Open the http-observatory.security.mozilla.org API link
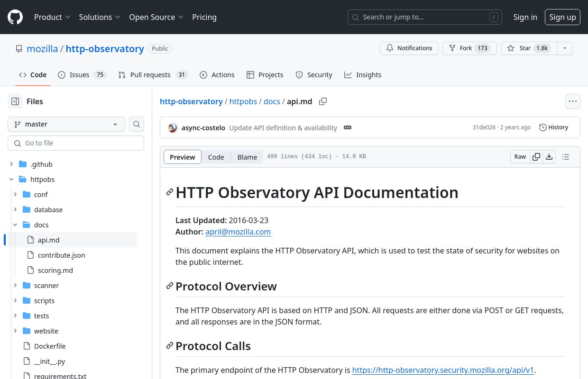Screen dimensions: 588x379 click(443, 370)
